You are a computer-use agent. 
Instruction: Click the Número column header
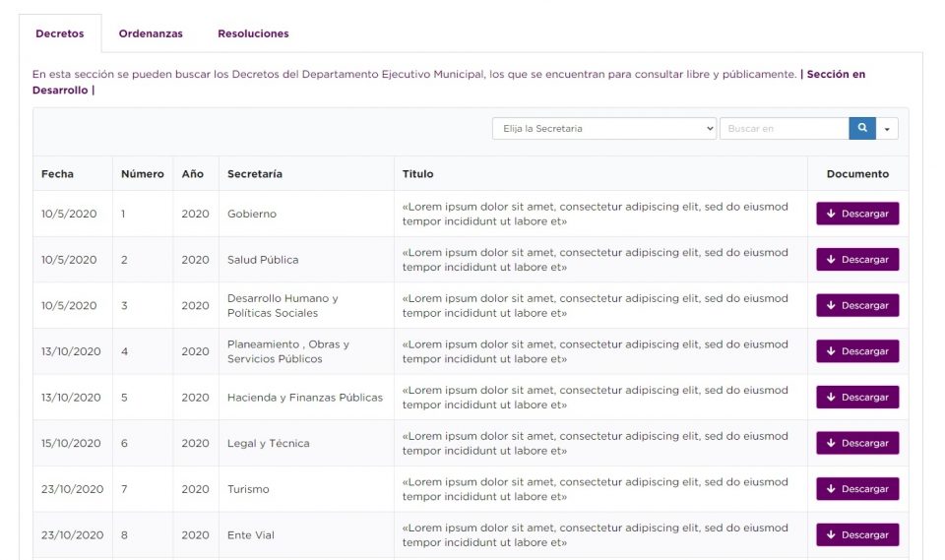tap(143, 174)
